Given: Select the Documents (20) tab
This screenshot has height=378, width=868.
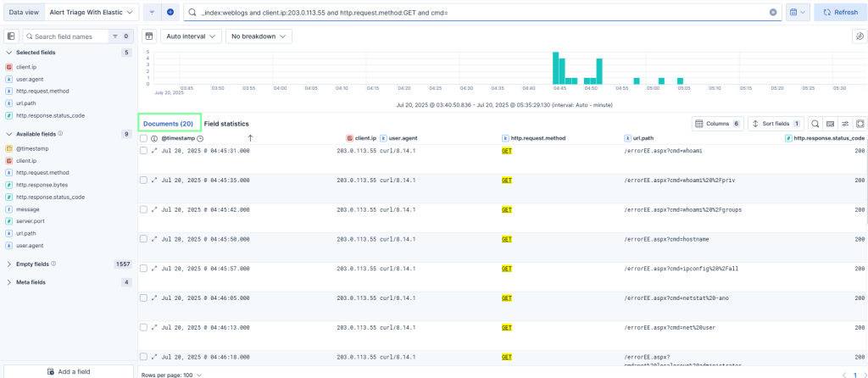Looking at the screenshot, I should pos(169,124).
